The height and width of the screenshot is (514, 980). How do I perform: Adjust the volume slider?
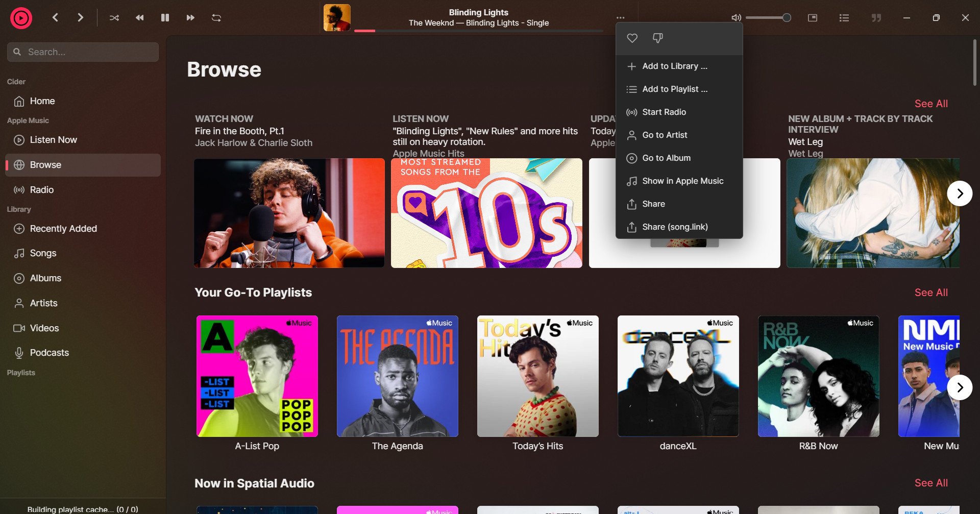click(768, 18)
